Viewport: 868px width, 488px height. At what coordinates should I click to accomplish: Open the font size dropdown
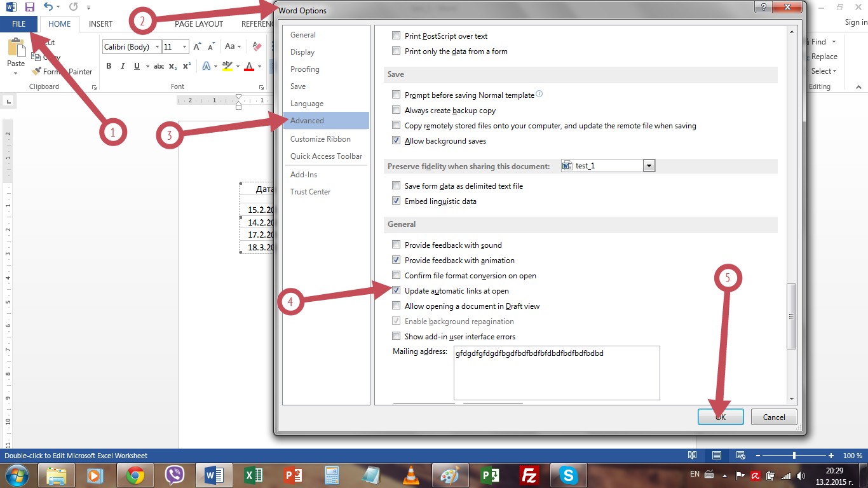coord(184,47)
